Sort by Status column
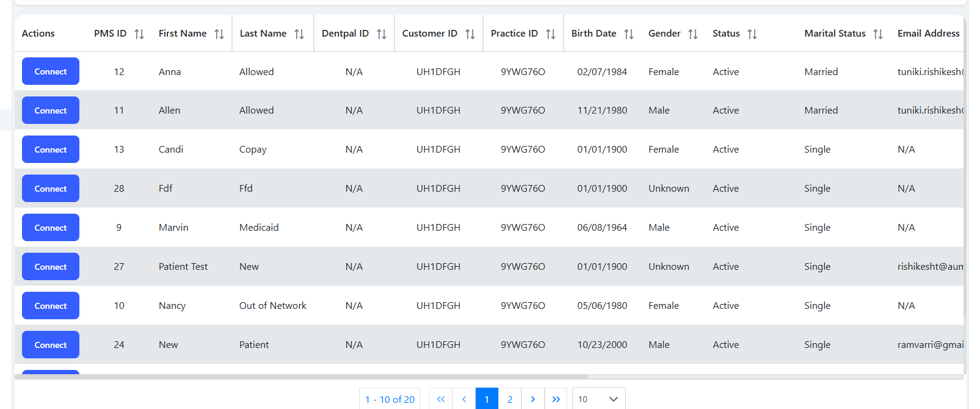 [x=752, y=34]
